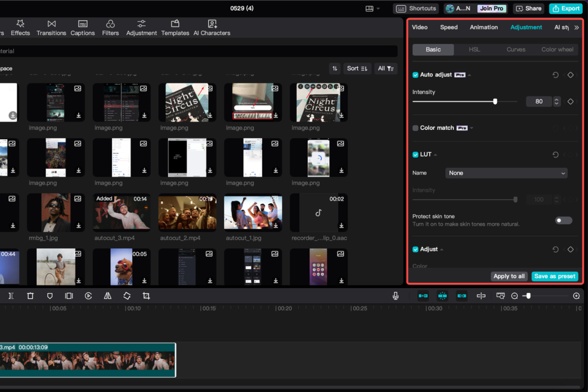Reset Auto adjust with its undo arrow icon
The height and width of the screenshot is (392, 588).
click(555, 75)
